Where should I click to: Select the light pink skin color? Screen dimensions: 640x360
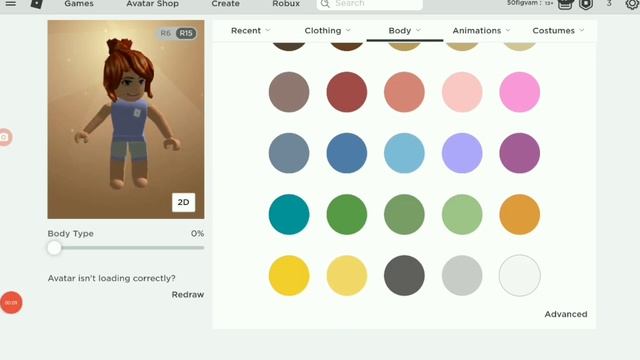[x=462, y=92]
